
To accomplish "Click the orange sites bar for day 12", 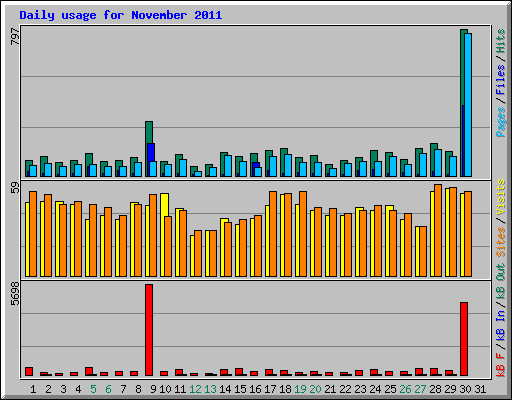I will click(x=198, y=254).
